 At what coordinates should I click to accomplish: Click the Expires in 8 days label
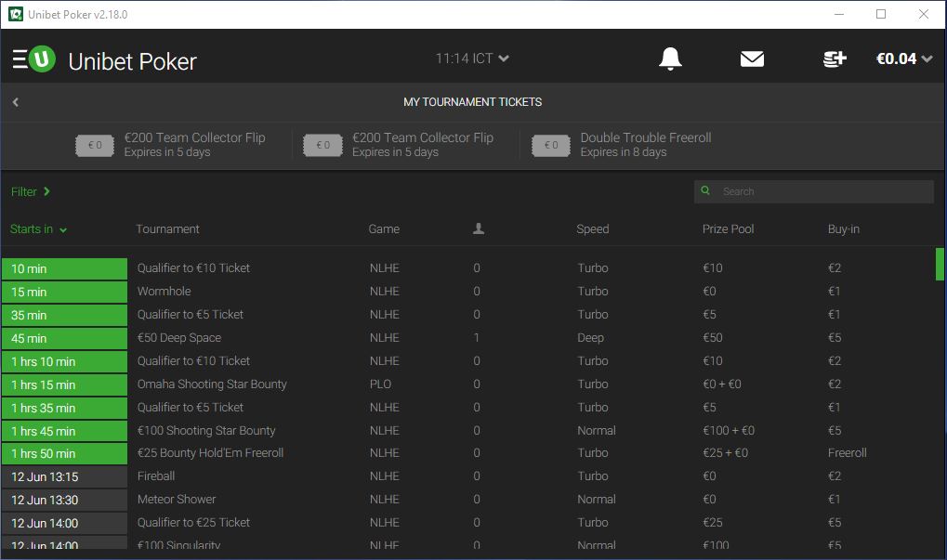(x=624, y=152)
